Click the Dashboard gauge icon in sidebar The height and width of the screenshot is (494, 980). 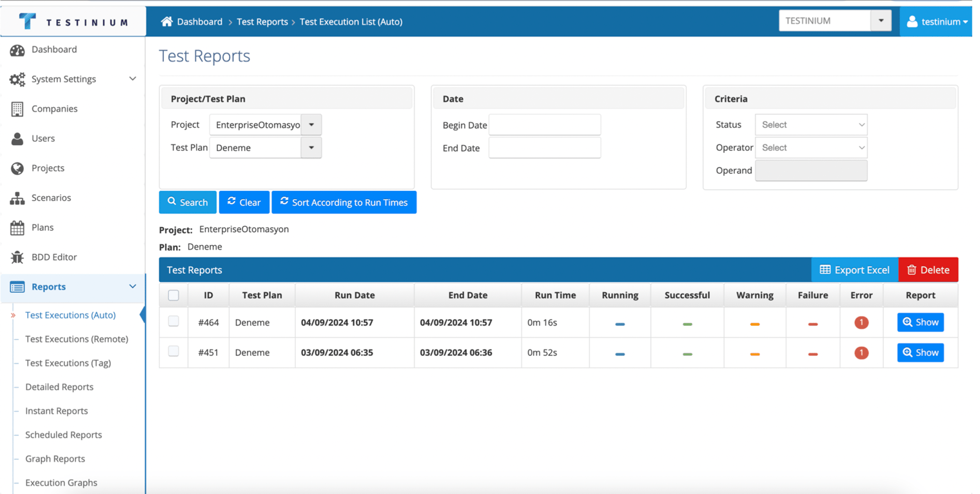17,50
